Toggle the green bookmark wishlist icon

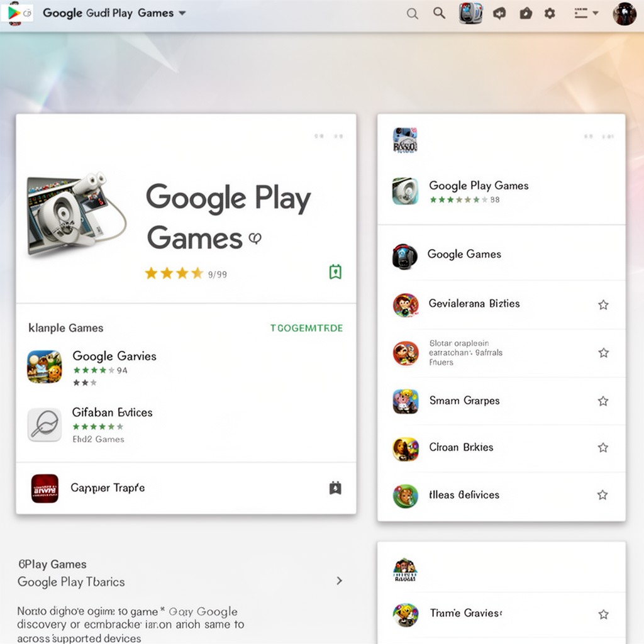tap(335, 272)
